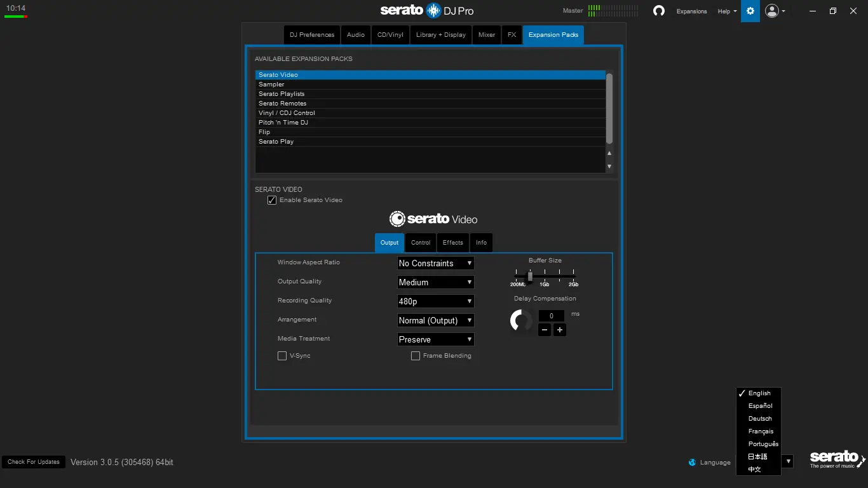
Task: Choose Deutsch from the language list
Action: pyautogui.click(x=759, y=419)
